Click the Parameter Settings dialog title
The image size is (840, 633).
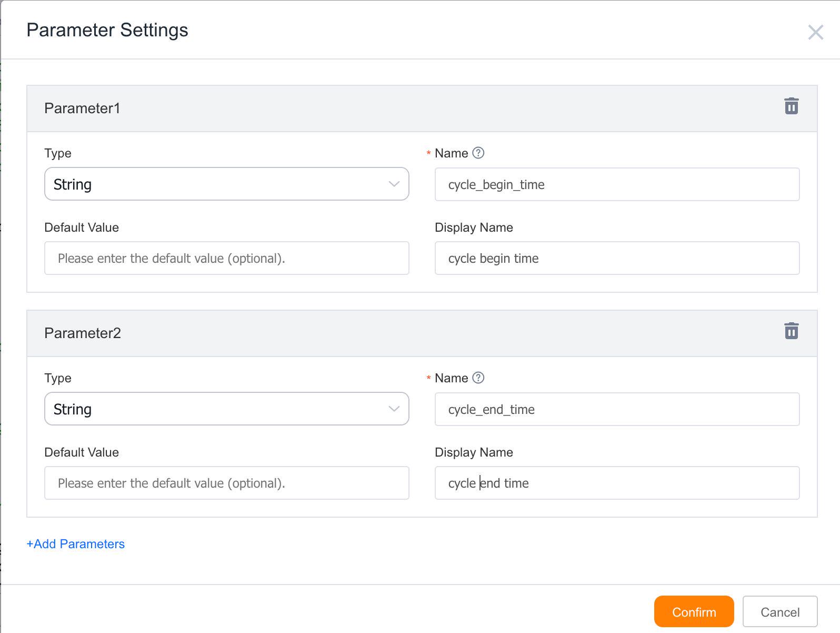click(x=107, y=31)
